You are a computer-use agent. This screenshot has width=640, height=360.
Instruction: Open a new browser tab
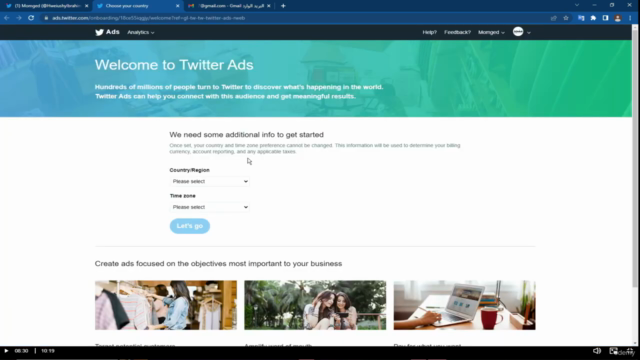point(283,6)
